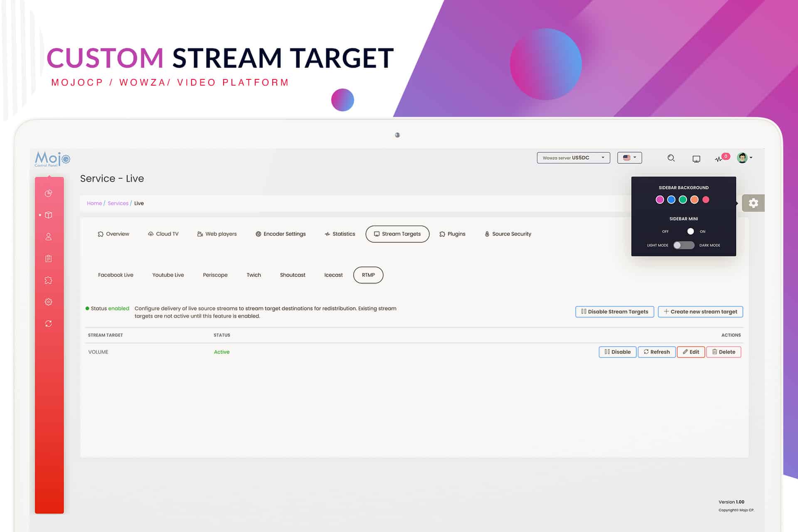Select blue sidebar background color
The image size is (798, 532).
[671, 200]
